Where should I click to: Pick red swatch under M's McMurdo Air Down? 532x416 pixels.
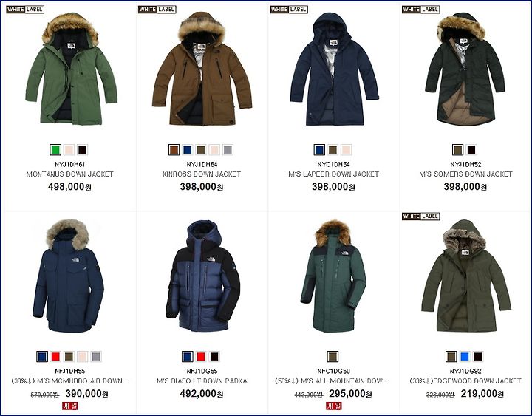coord(55,357)
